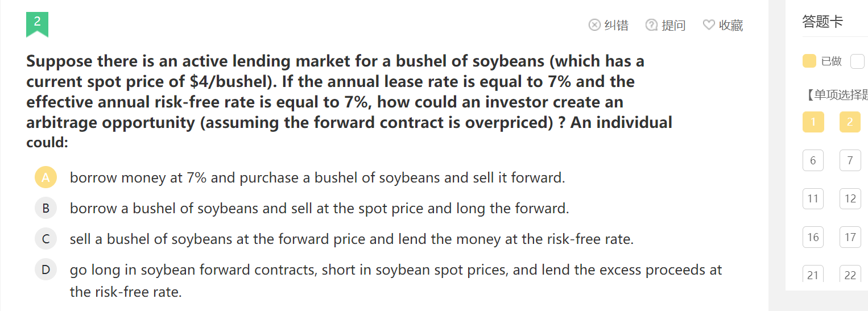Open question 7 from answer card
This screenshot has height=311, width=868.
(850, 160)
